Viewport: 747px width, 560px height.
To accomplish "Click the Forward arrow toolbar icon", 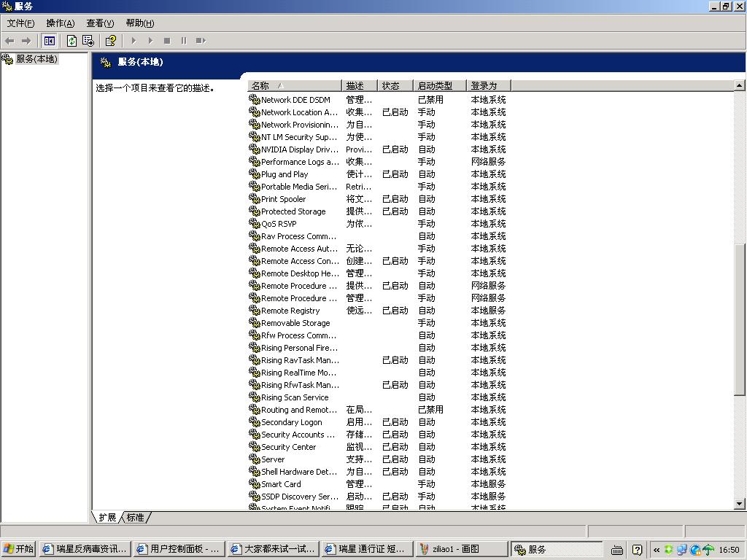I will click(26, 41).
